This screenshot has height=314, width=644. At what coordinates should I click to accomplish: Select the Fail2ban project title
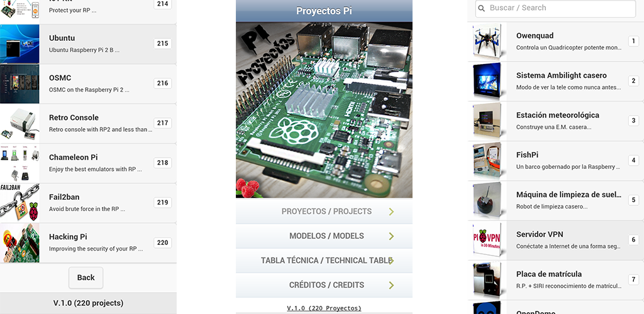click(x=64, y=197)
